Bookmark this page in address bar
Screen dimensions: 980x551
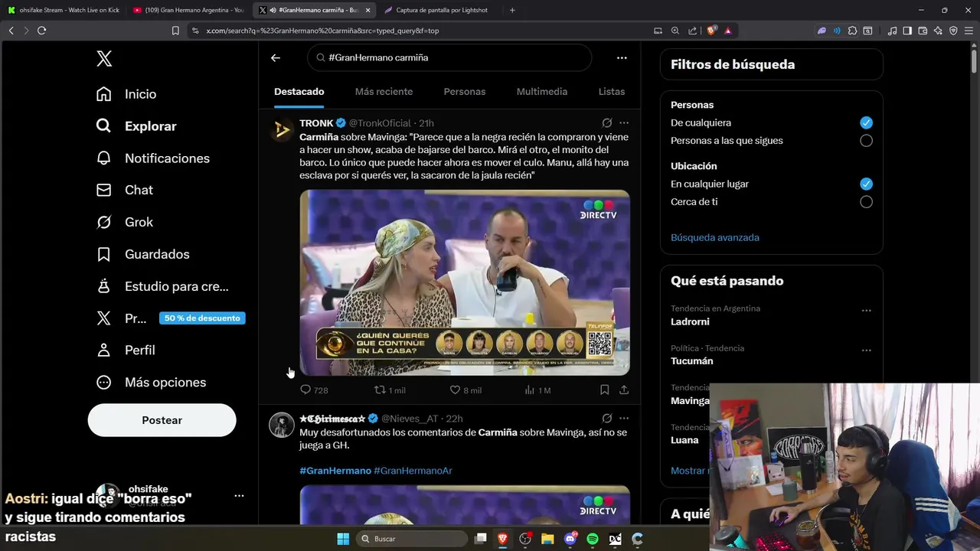pyautogui.click(x=175, y=31)
